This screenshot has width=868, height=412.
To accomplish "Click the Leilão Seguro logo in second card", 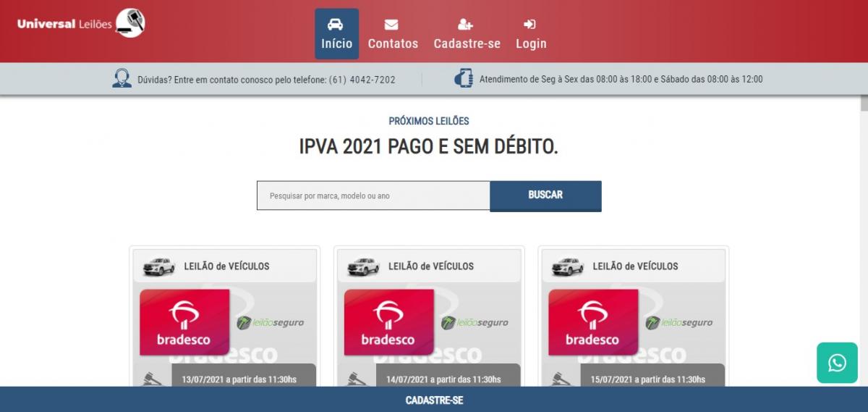I will [475, 323].
